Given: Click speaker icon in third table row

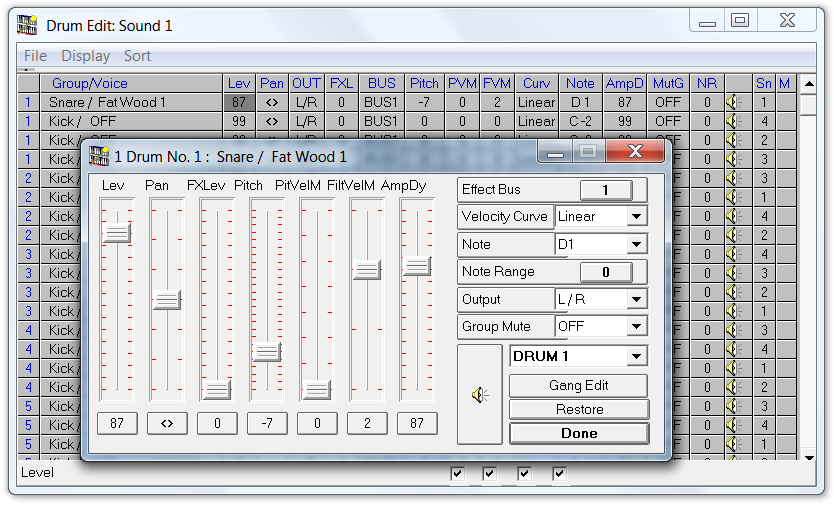Looking at the screenshot, I should pyautogui.click(x=733, y=140).
